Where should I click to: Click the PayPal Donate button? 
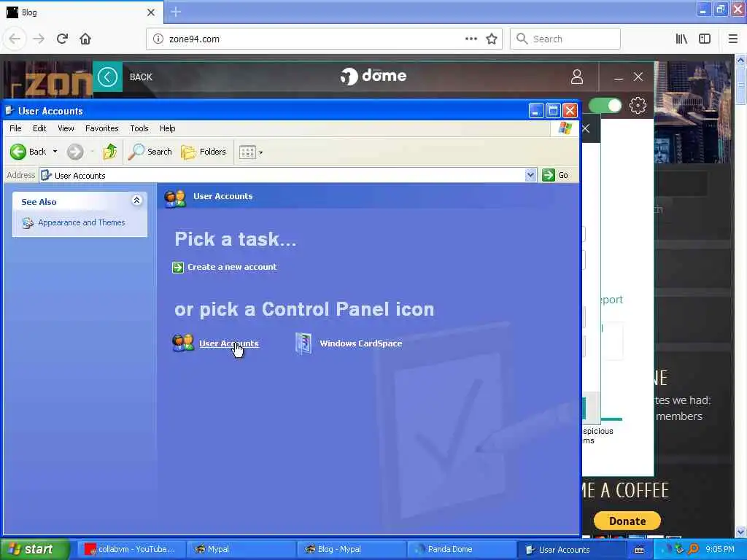[627, 521]
